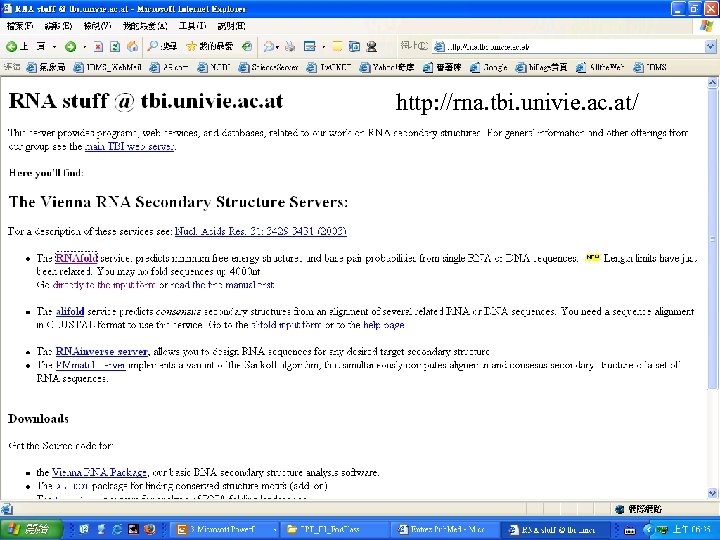This screenshot has width=720, height=540.
Task: Click the page scrollbar down arrow
Action: tap(712, 493)
